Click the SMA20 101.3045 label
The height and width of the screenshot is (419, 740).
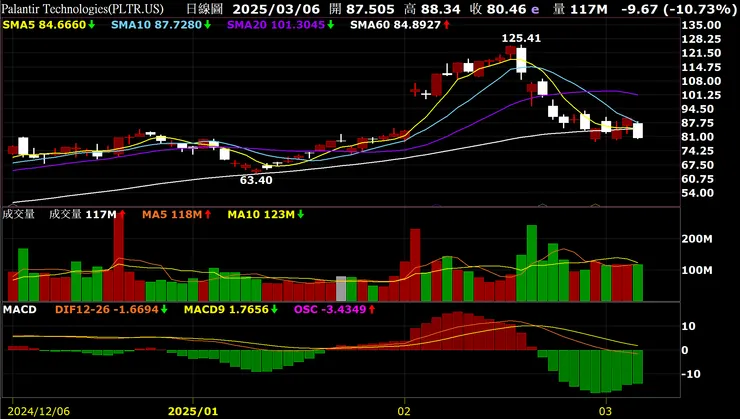point(276,25)
